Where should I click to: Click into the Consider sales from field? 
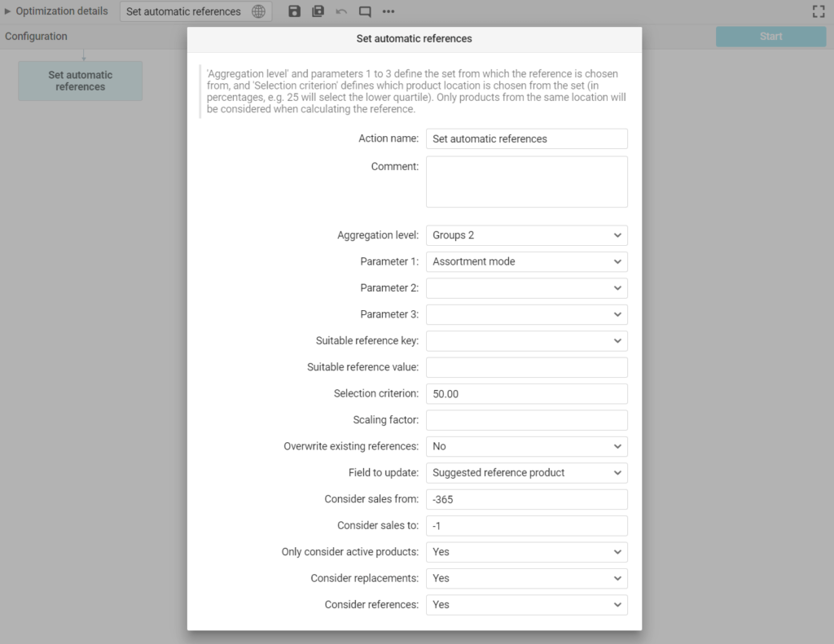(526, 499)
